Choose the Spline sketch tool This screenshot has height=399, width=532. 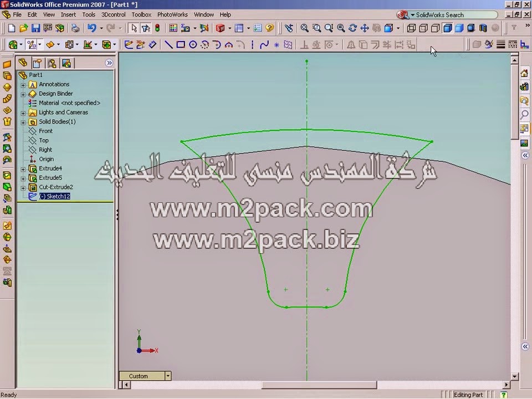click(264, 44)
